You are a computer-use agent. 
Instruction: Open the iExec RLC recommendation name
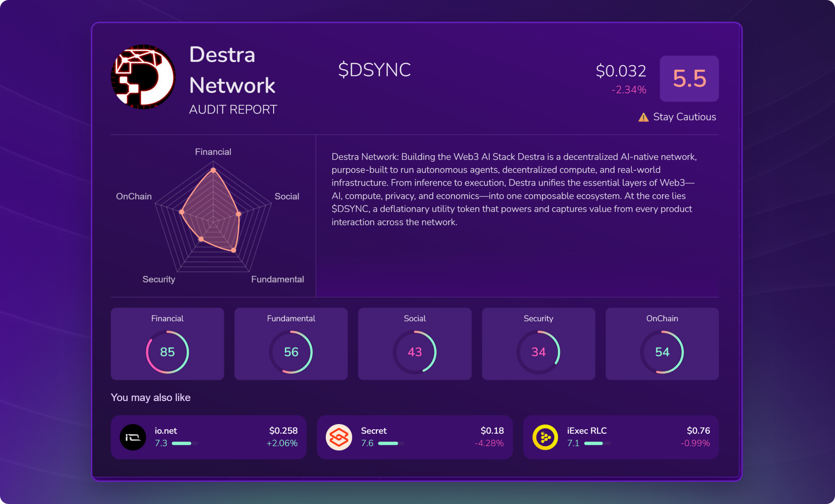coord(587,431)
